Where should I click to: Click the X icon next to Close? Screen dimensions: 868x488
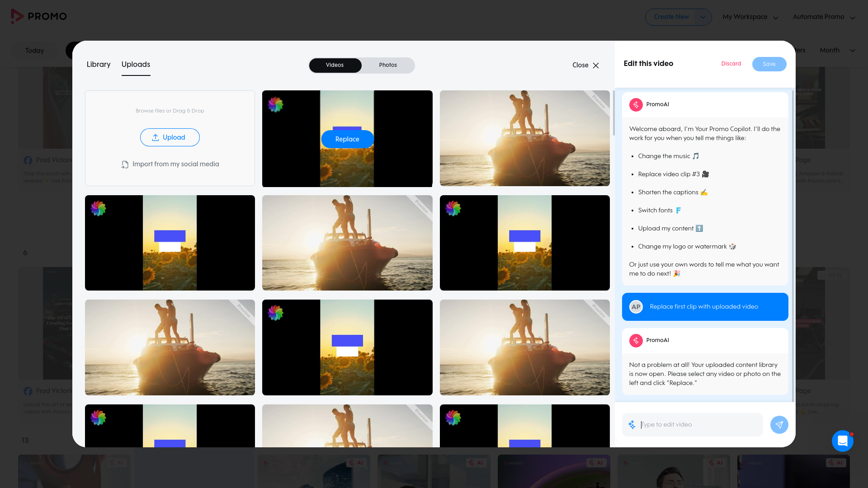pos(596,65)
